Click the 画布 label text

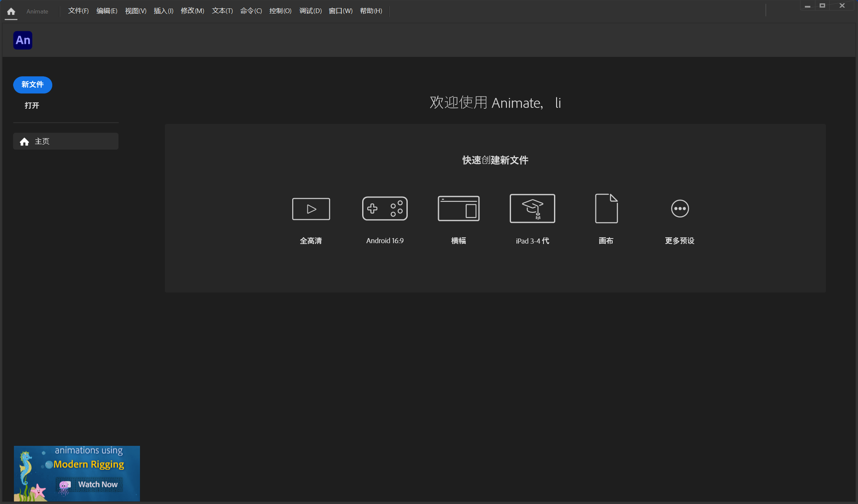tap(606, 241)
